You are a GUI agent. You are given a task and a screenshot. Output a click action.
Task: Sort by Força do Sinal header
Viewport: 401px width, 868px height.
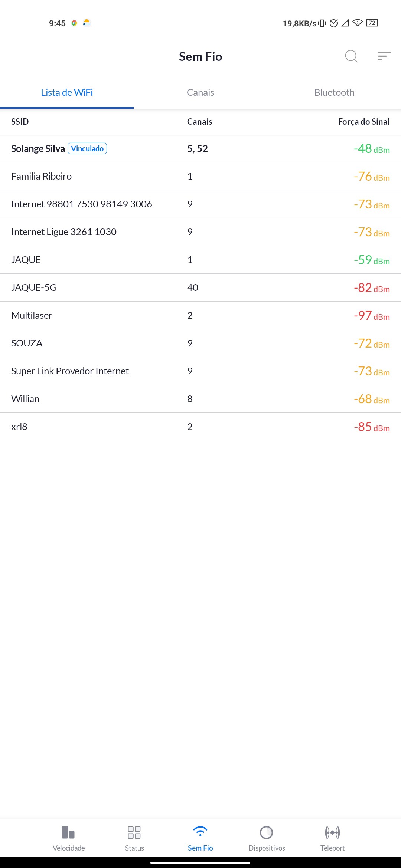click(364, 122)
